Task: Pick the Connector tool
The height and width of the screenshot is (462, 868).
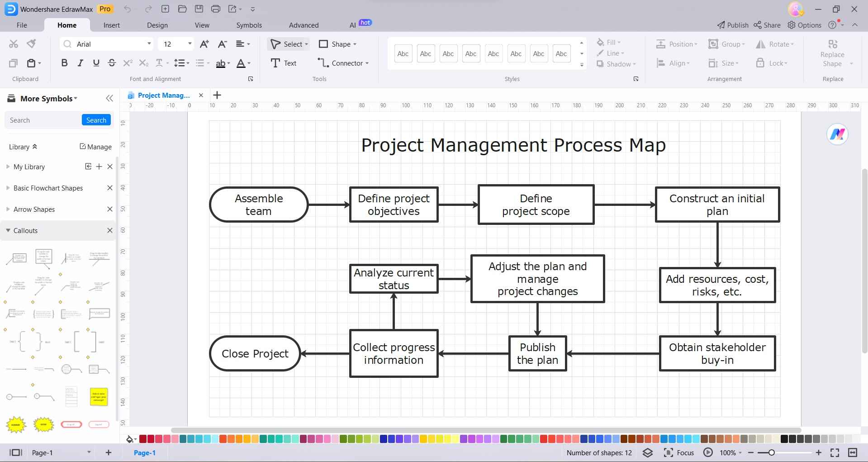Action: click(342, 63)
